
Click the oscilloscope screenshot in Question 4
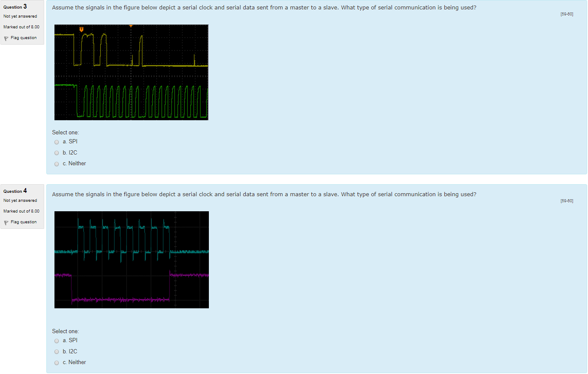pyautogui.click(x=131, y=259)
